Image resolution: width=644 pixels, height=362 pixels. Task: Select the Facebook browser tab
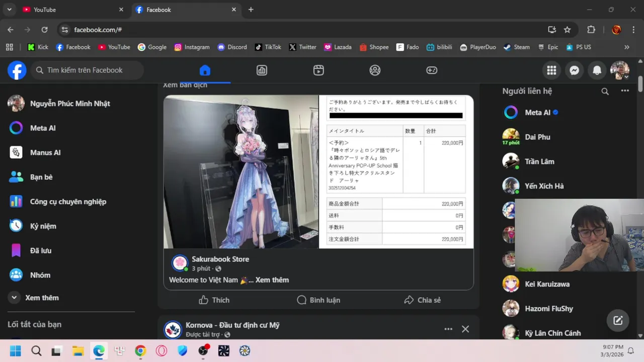(x=186, y=10)
